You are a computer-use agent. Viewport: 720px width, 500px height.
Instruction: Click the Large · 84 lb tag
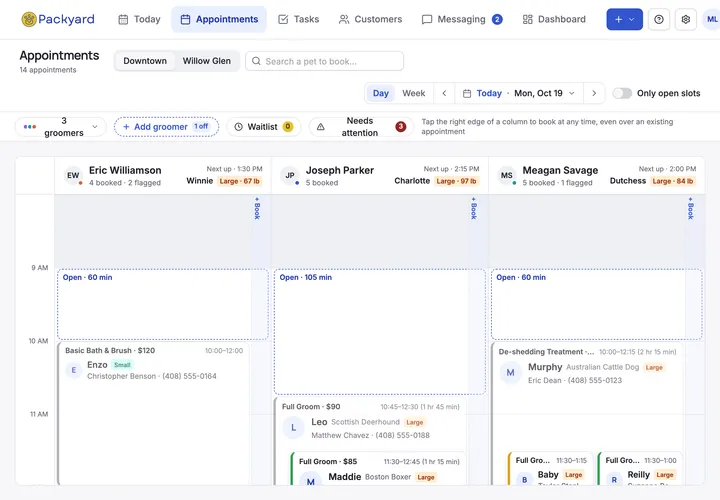point(673,181)
